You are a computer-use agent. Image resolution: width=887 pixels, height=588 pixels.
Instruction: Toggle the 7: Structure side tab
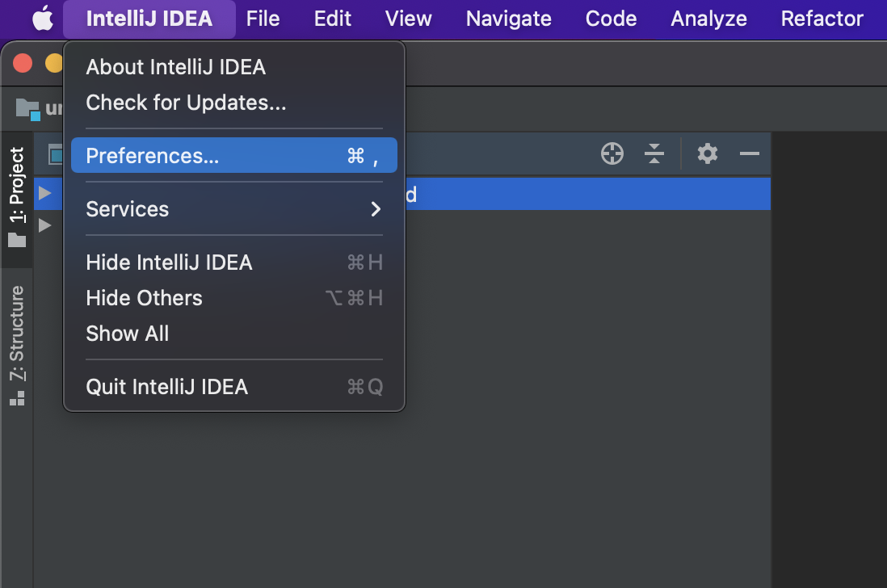pos(17,346)
